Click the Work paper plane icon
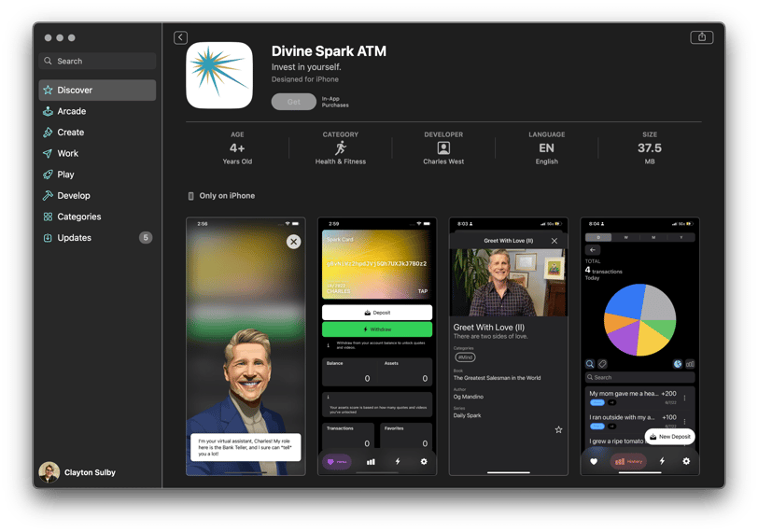 (x=48, y=154)
